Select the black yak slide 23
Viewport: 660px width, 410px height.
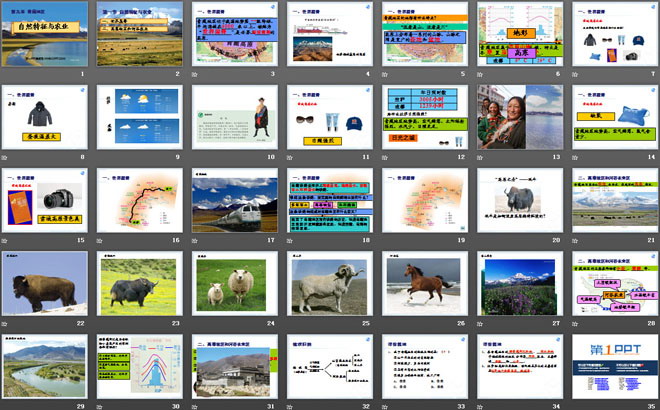pos(137,283)
